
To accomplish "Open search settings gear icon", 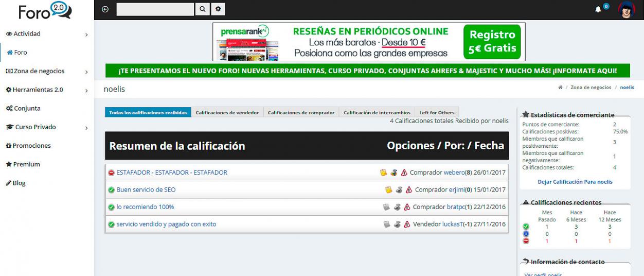I will click(218, 9).
